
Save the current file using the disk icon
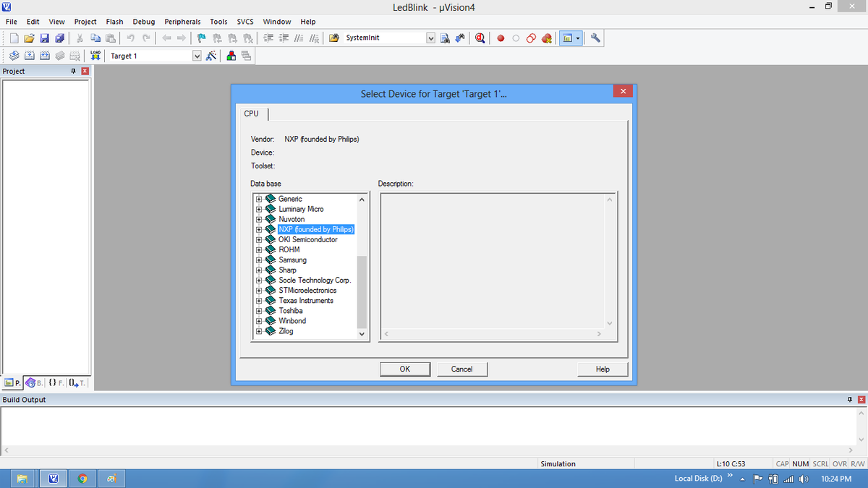44,38
